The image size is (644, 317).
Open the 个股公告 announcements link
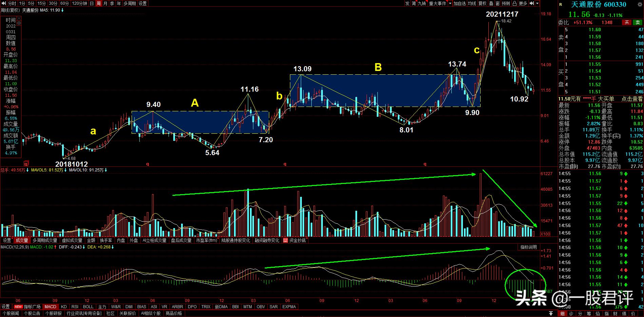pyautogui.click(x=32, y=313)
